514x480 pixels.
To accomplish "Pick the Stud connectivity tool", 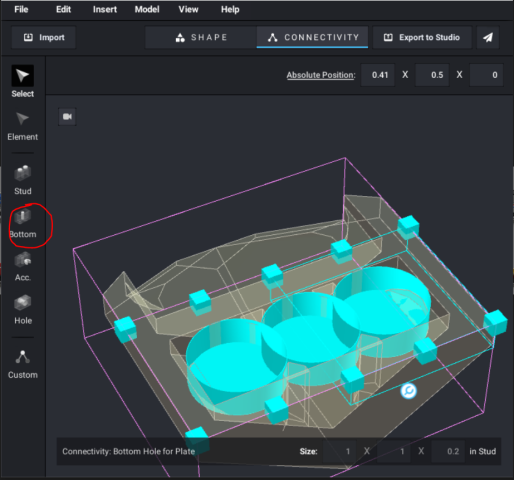I will (23, 180).
